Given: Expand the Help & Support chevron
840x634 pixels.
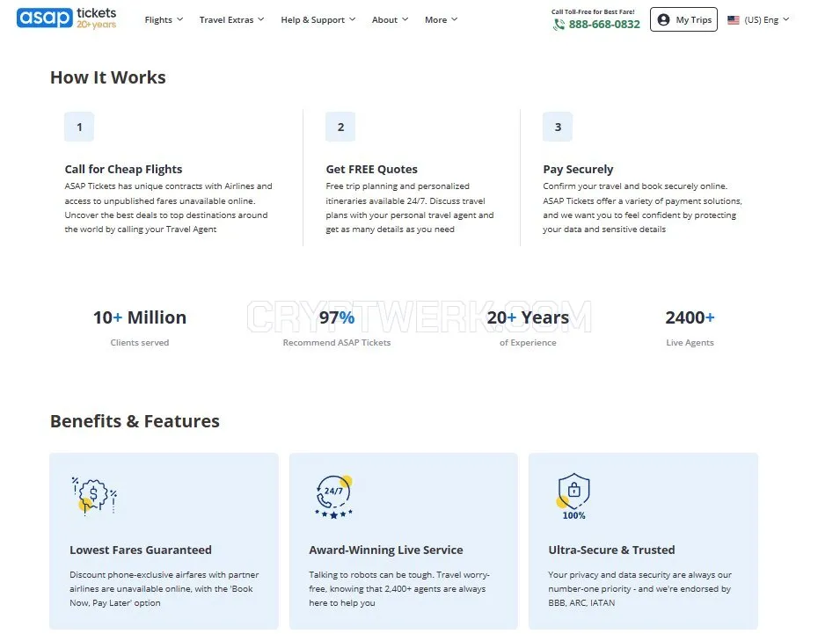Looking at the screenshot, I should [352, 19].
